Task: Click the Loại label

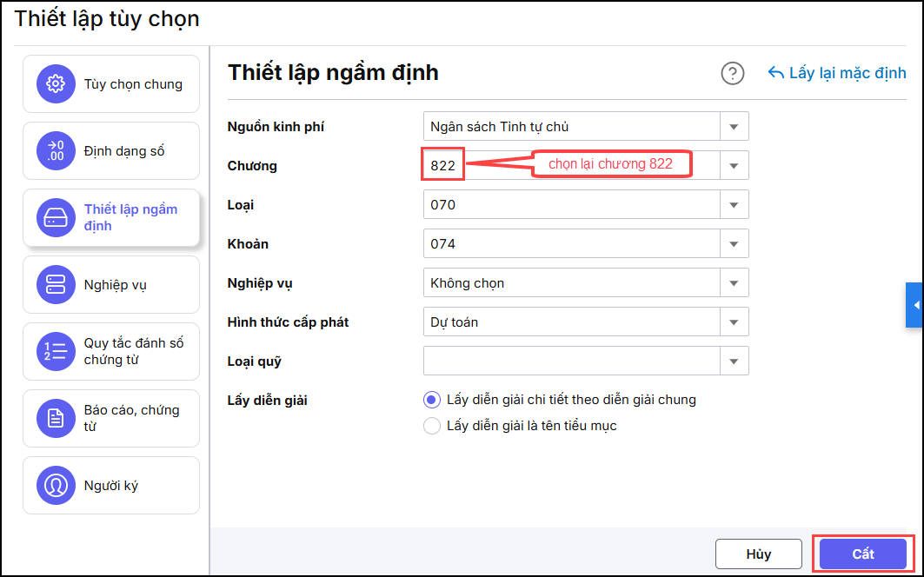Action: coord(241,205)
